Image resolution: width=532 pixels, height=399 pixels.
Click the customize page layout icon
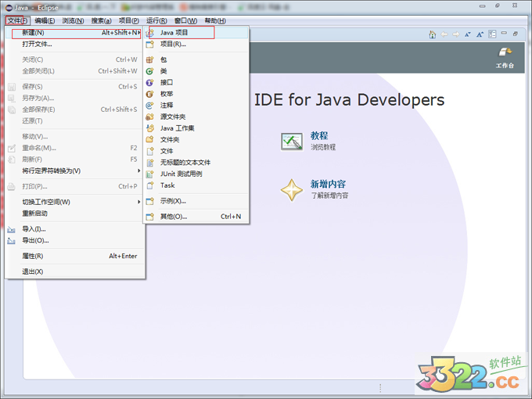click(492, 34)
